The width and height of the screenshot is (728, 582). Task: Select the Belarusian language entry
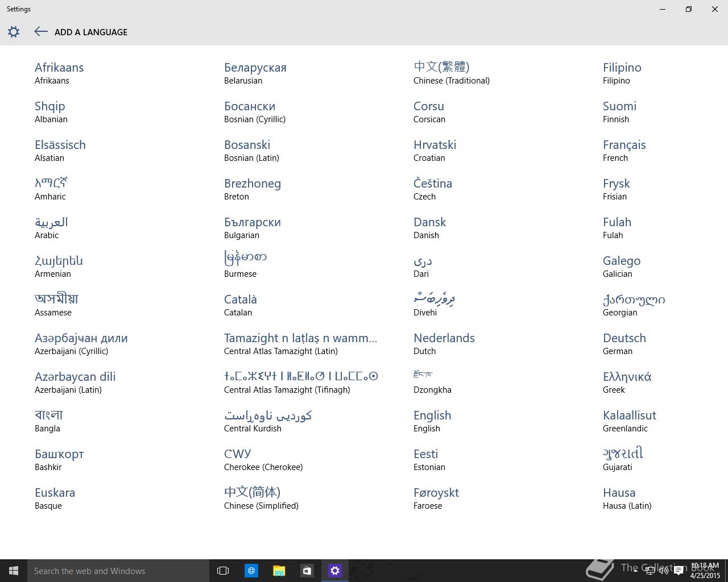pos(255,73)
